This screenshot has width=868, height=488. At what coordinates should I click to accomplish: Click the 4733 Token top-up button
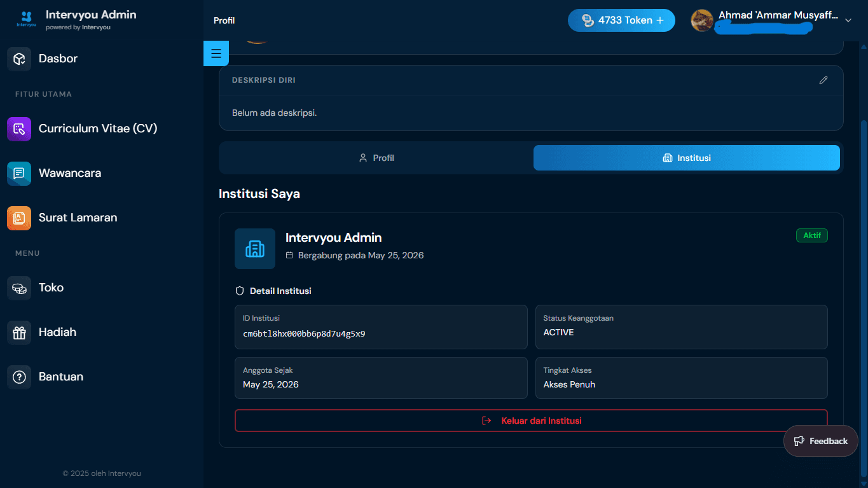point(621,20)
